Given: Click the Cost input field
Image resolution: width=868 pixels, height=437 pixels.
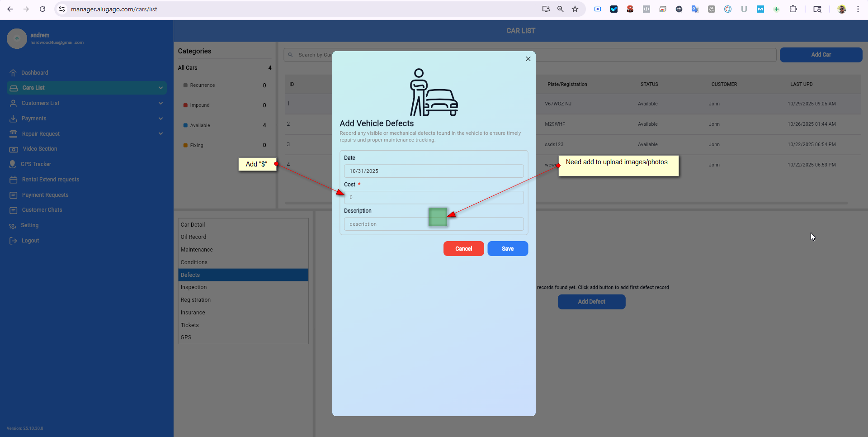Looking at the screenshot, I should tap(434, 198).
